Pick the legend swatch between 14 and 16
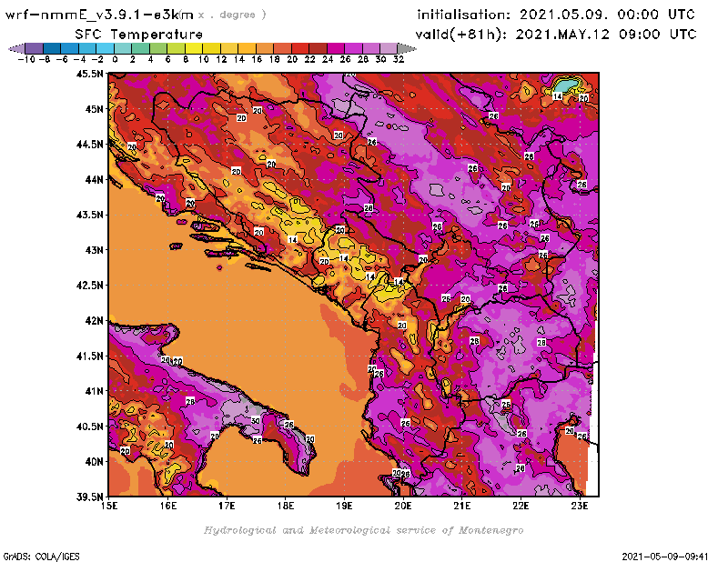This screenshot has height=562, width=728. [x=247, y=48]
